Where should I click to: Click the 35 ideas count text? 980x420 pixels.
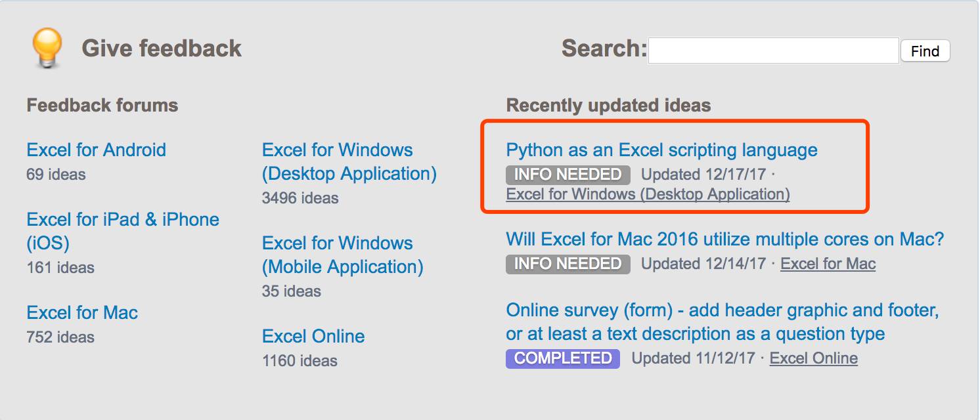tap(291, 291)
